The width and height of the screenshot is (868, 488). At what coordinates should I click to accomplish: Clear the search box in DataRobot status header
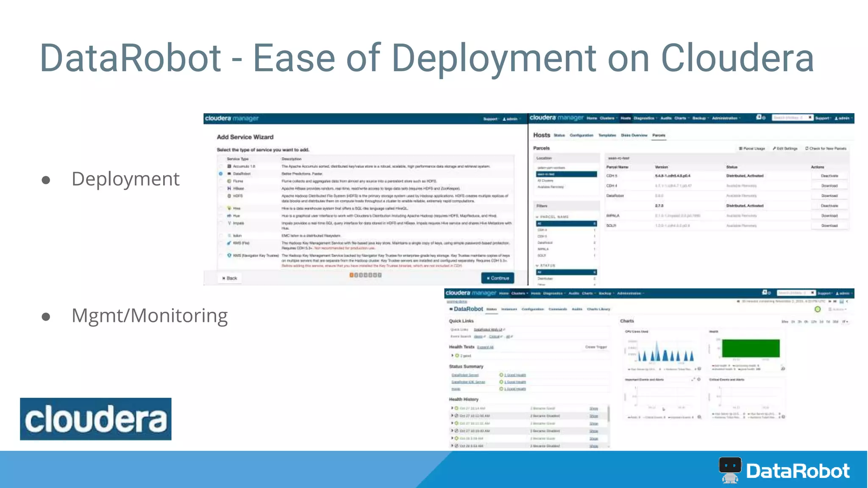[812, 293]
